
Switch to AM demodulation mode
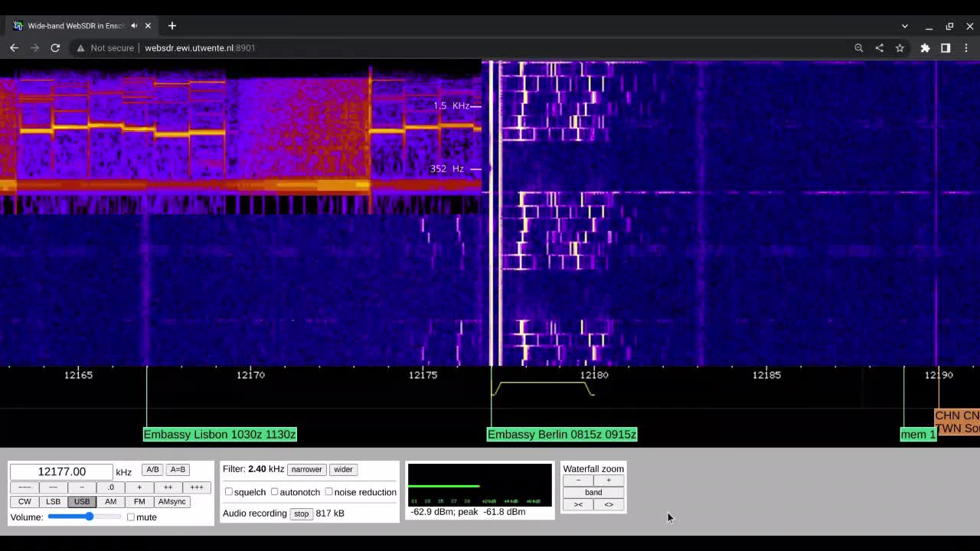pos(110,501)
